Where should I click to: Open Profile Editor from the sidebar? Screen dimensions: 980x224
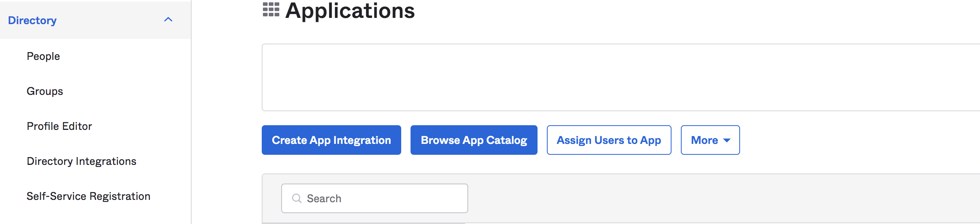coord(59,126)
